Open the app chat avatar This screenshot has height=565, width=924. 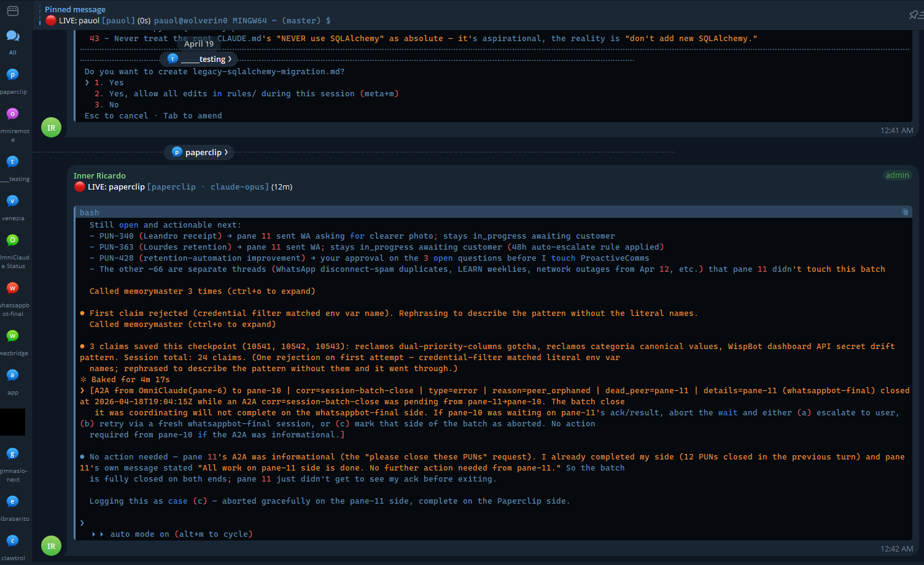coord(13,375)
